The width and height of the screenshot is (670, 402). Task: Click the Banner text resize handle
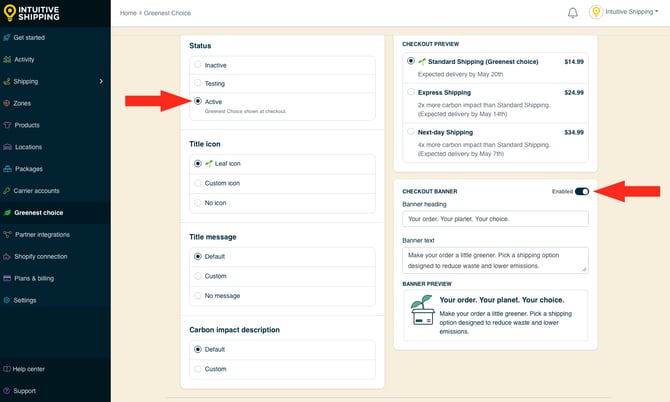click(x=584, y=269)
